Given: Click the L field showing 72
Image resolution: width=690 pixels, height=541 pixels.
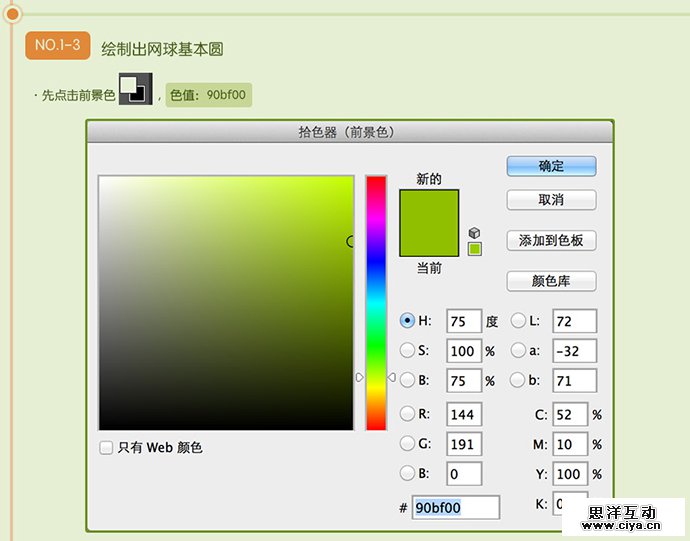Looking at the screenshot, I should point(575,321).
